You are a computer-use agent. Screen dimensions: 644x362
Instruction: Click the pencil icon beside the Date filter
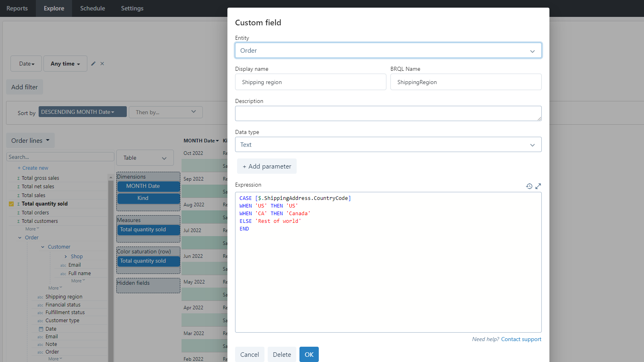coord(93,64)
